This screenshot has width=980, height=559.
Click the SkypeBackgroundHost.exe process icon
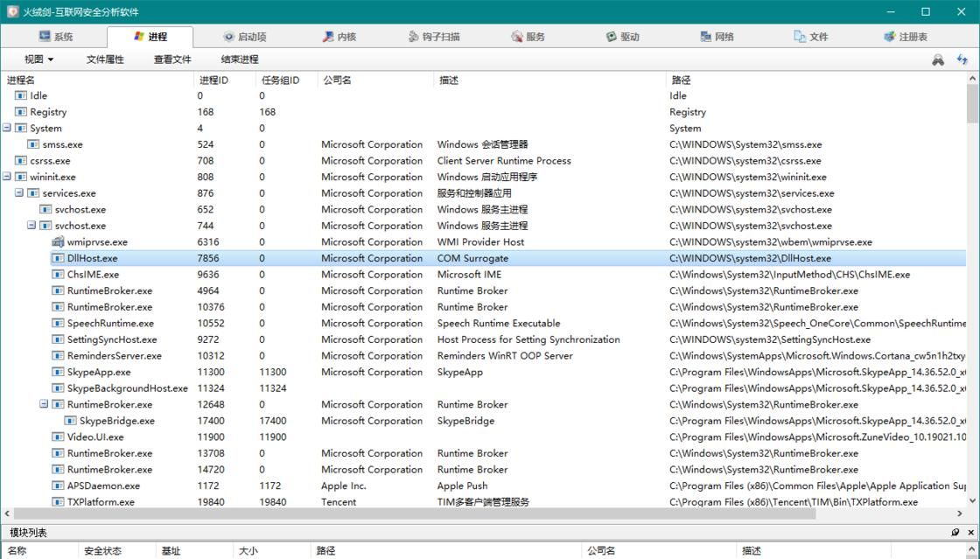58,388
